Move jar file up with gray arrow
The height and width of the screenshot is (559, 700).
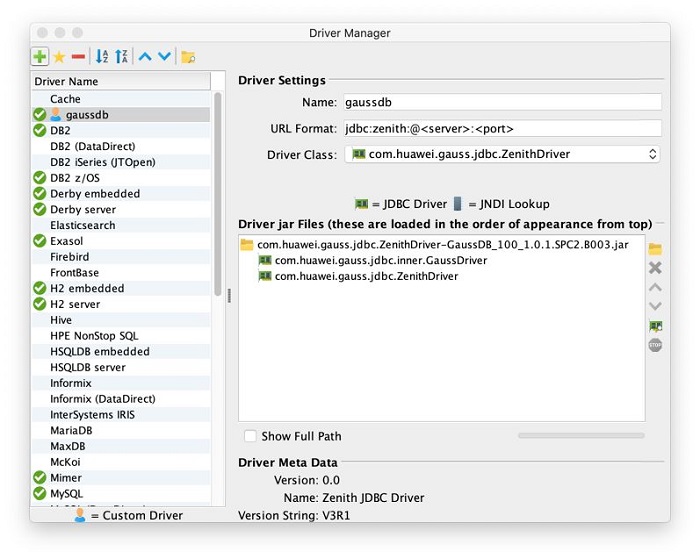[655, 288]
